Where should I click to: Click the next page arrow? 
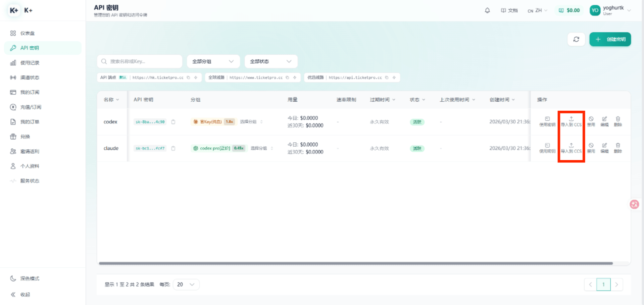click(616, 285)
